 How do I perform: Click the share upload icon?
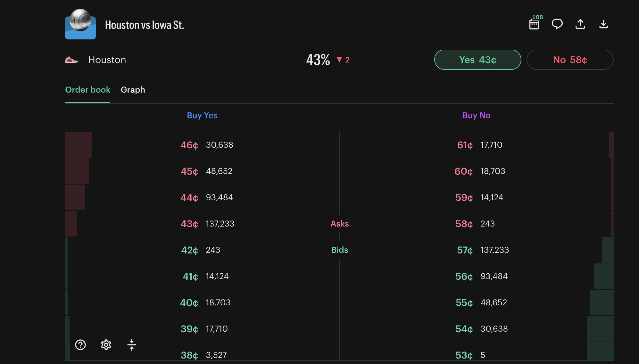[580, 24]
